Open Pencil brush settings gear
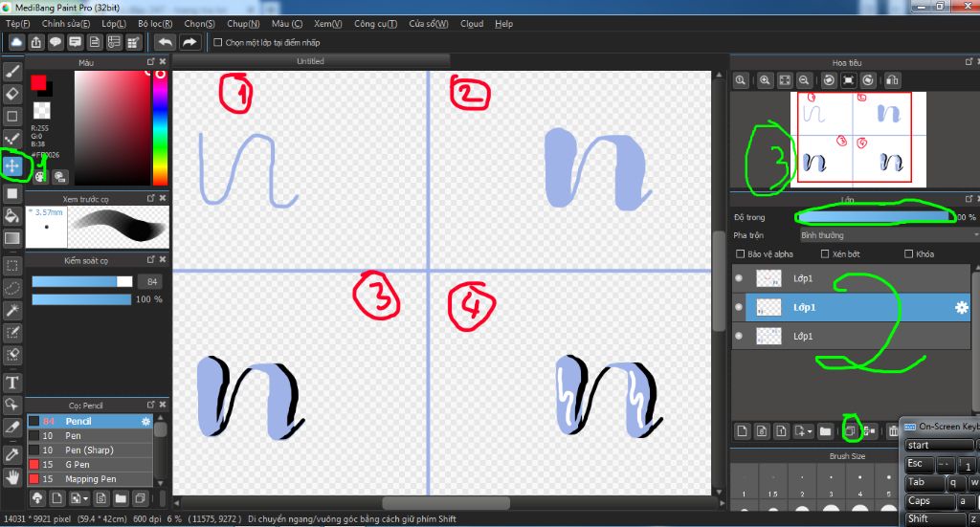 coord(145,422)
